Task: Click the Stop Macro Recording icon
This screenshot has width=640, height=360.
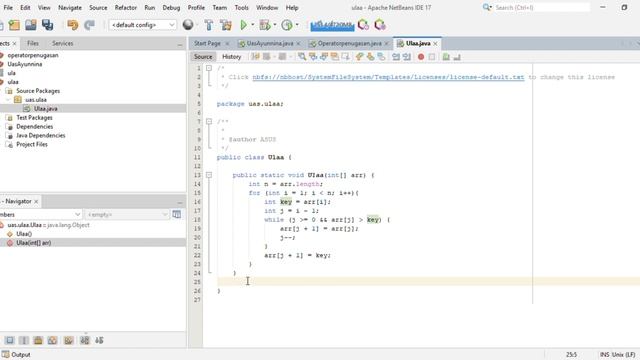Action: pos(432,57)
